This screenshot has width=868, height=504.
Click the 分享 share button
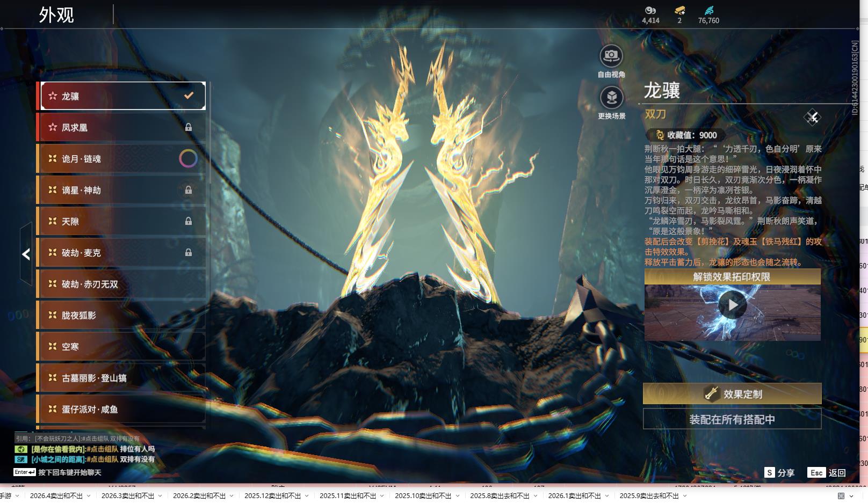coord(779,472)
